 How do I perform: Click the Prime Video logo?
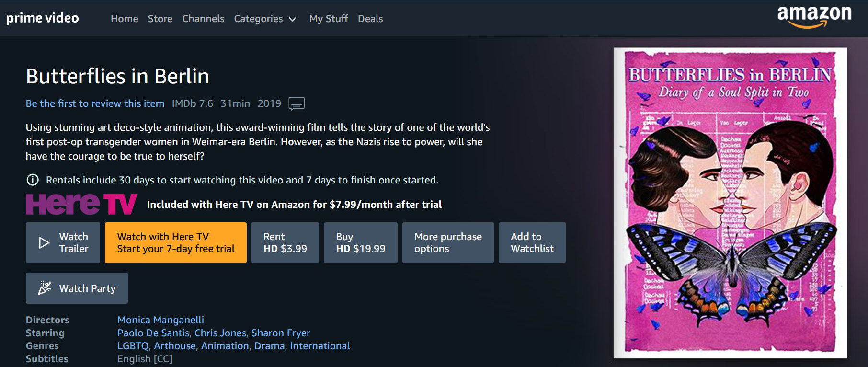pos(42,18)
